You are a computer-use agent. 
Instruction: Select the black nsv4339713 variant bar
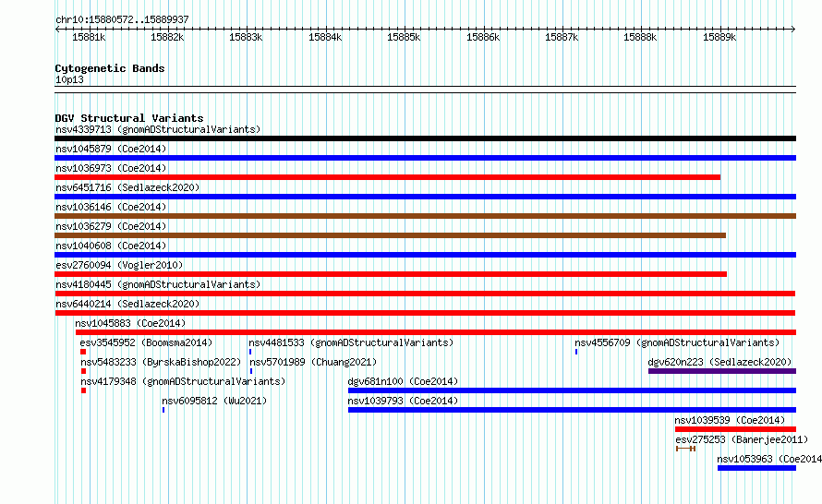425,138
